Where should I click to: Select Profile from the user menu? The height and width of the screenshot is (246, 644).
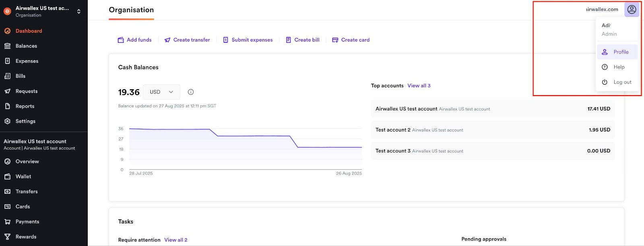tap(621, 52)
